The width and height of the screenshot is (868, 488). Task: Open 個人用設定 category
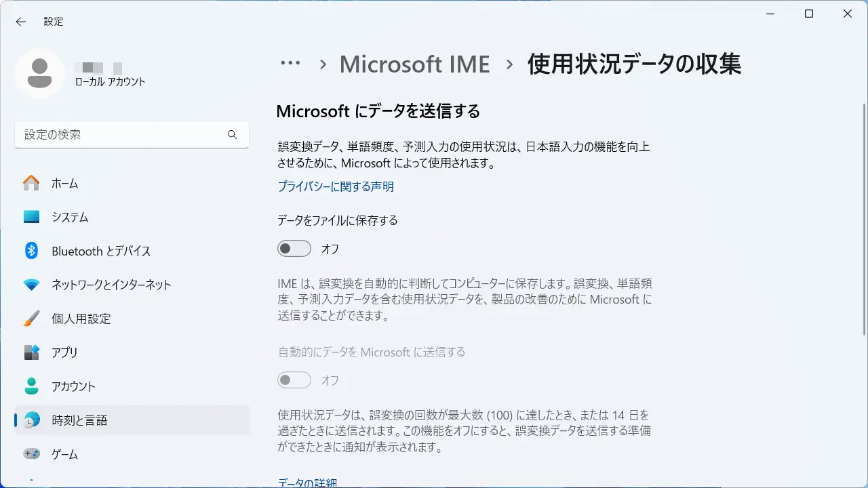coord(132,319)
